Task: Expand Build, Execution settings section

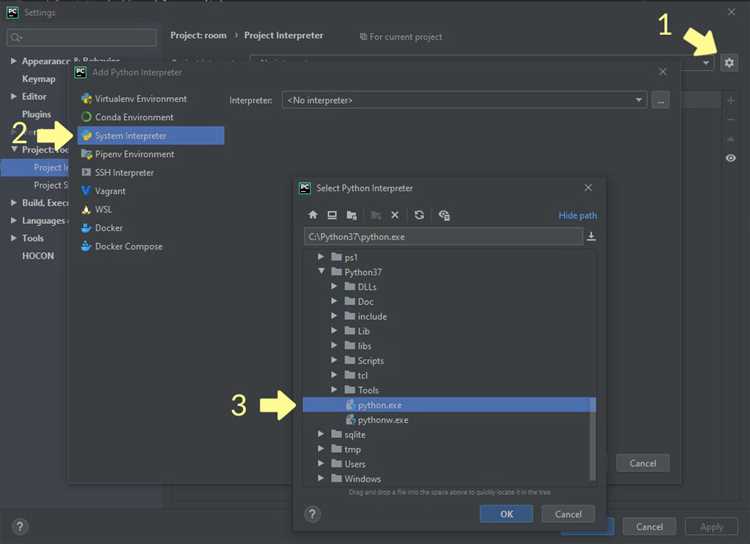Action: pyautogui.click(x=13, y=203)
